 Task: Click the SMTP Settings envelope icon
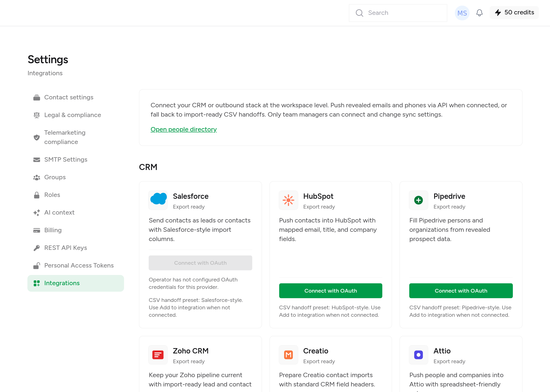(x=37, y=160)
